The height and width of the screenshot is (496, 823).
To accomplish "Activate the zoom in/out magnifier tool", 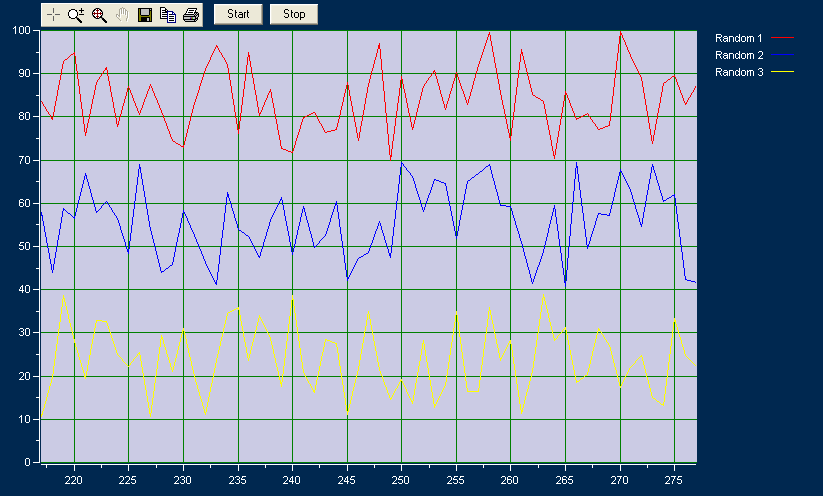I will pyautogui.click(x=76, y=14).
